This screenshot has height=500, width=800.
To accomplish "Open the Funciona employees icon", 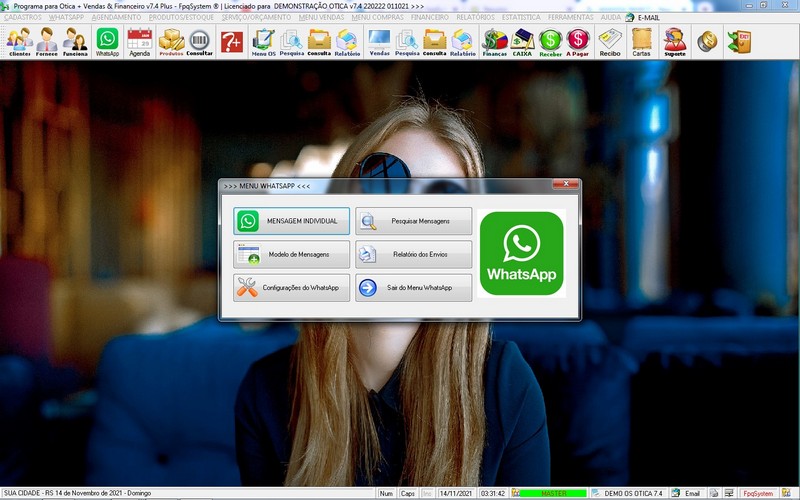I will 75,42.
